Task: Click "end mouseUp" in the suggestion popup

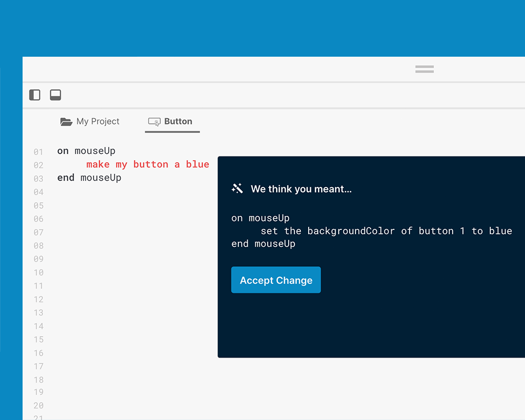Action: [x=263, y=244]
